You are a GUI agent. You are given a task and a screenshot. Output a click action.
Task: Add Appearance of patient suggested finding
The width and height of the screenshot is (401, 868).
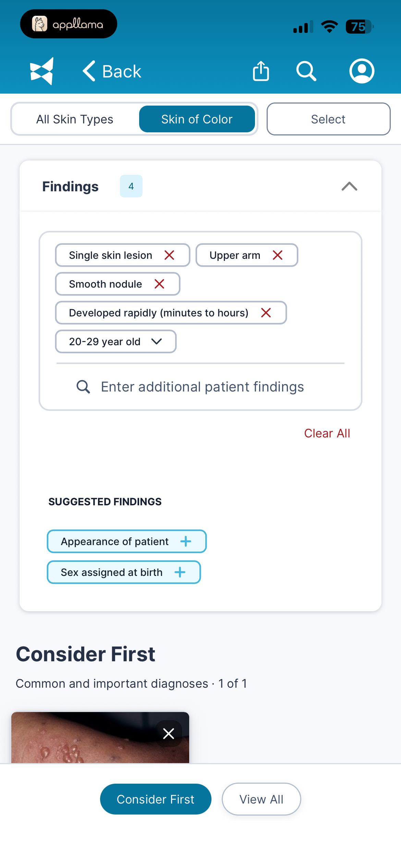(x=126, y=541)
